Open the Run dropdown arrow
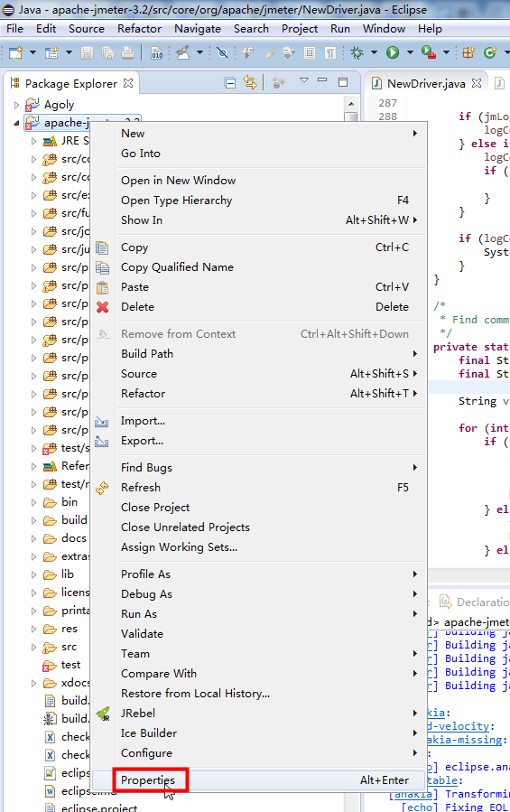 pyautogui.click(x=410, y=52)
